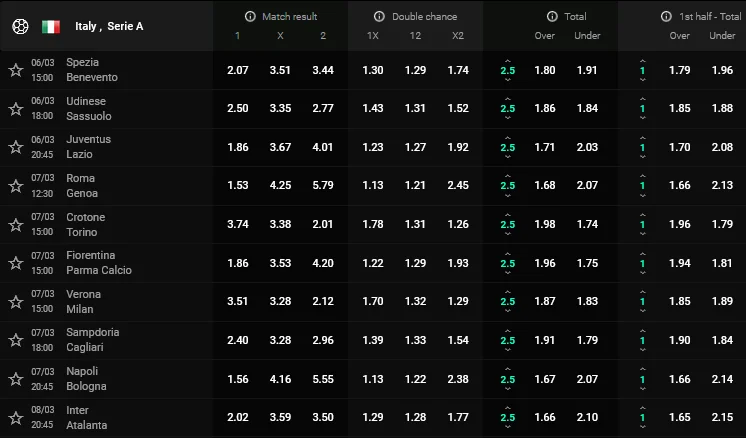Click the info icon next to Double chance
This screenshot has height=438, width=746.
[x=379, y=17]
